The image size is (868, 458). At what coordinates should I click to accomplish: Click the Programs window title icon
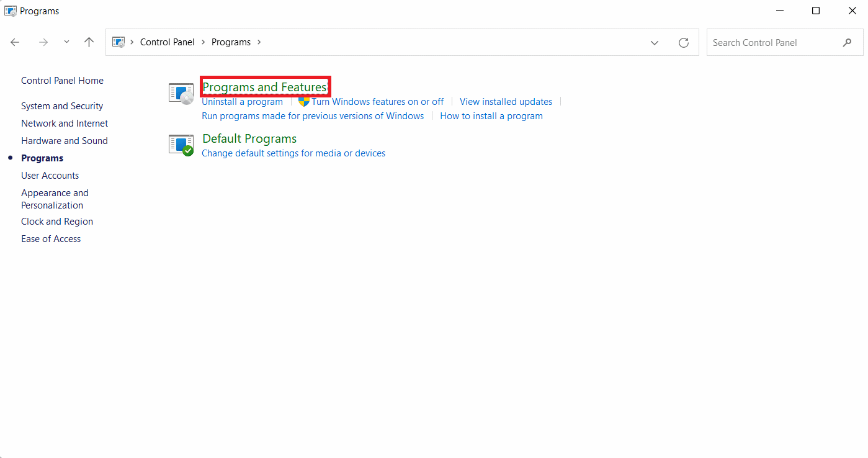(11, 11)
